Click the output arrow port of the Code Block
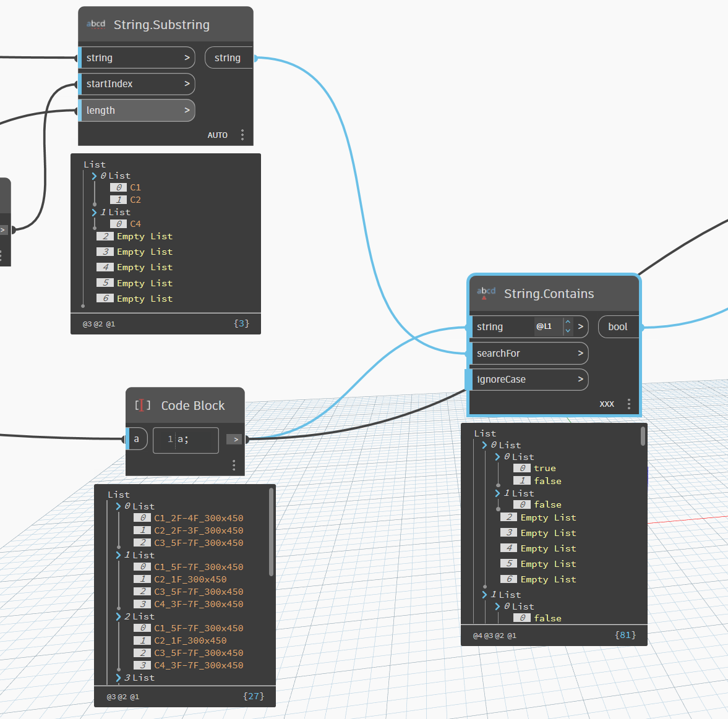Screen dimensions: 728x719 pyautogui.click(x=234, y=439)
